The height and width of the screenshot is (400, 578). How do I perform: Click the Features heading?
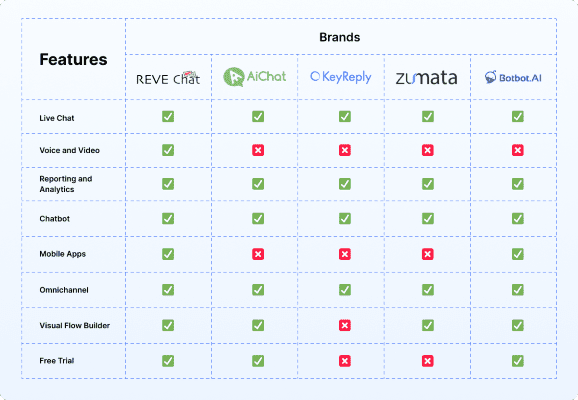[x=73, y=59]
